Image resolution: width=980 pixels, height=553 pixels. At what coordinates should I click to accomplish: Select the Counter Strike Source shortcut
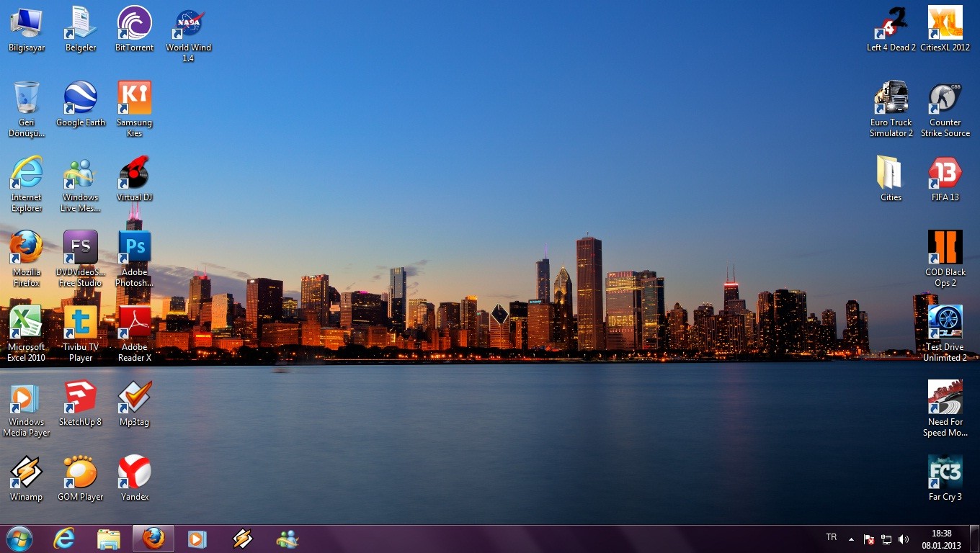945,109
